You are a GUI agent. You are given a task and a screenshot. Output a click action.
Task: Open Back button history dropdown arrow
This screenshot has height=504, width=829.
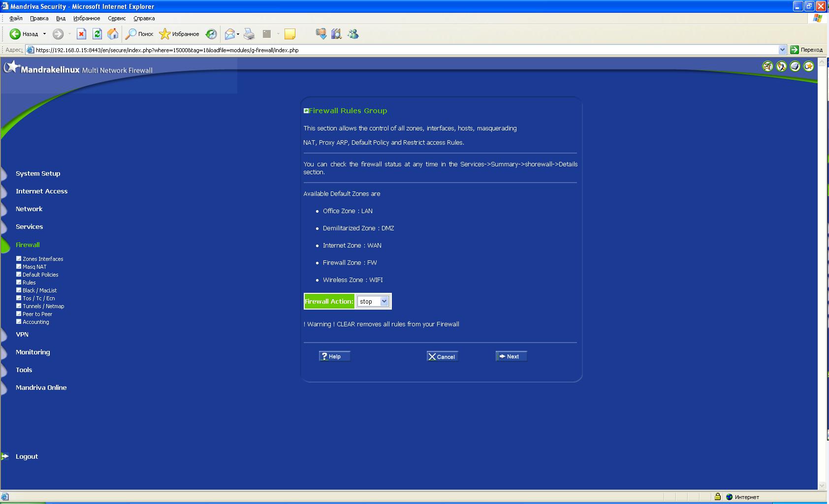44,34
